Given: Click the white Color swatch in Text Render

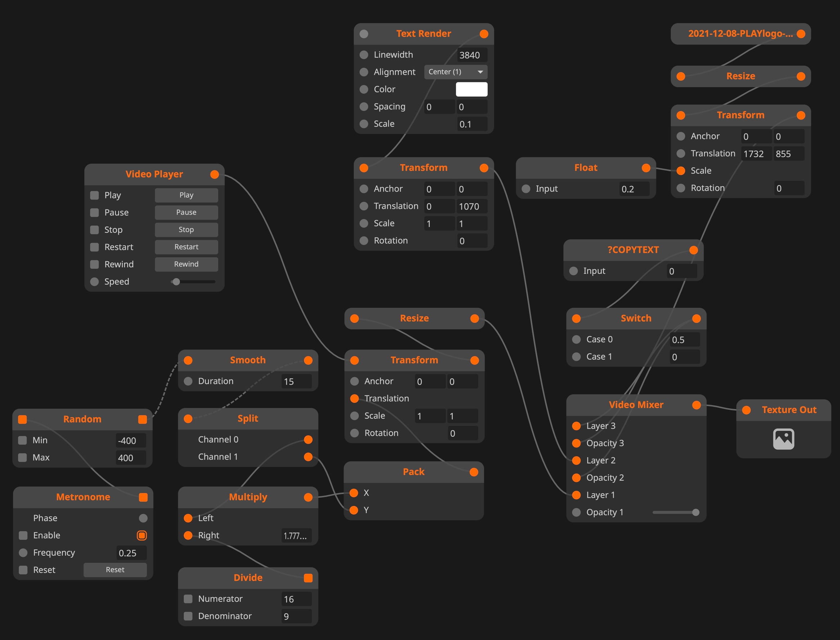Looking at the screenshot, I should (472, 89).
